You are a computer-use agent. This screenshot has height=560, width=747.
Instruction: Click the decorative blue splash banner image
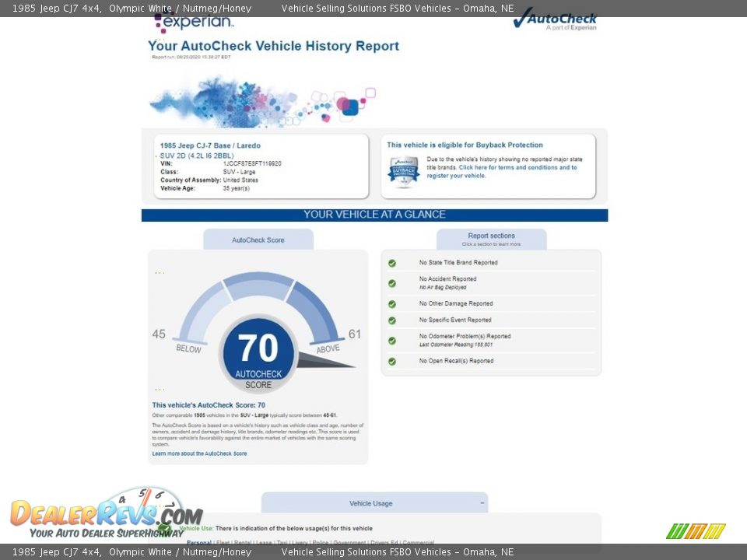(262, 101)
